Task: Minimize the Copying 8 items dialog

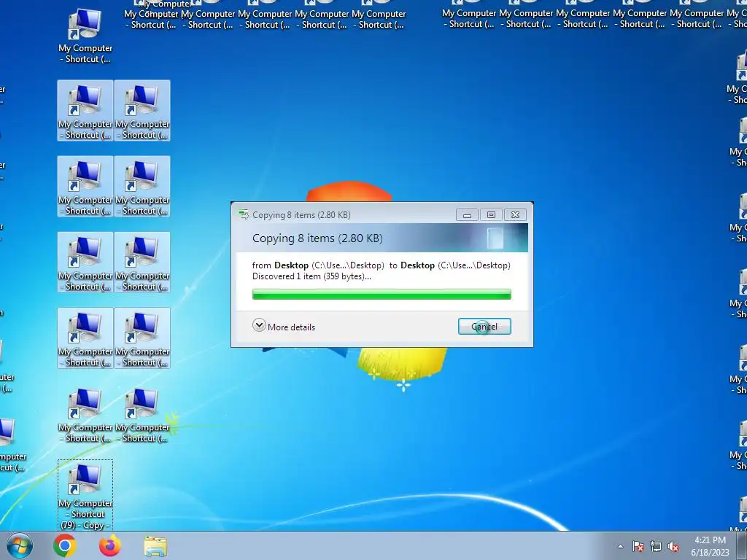Action: (467, 215)
